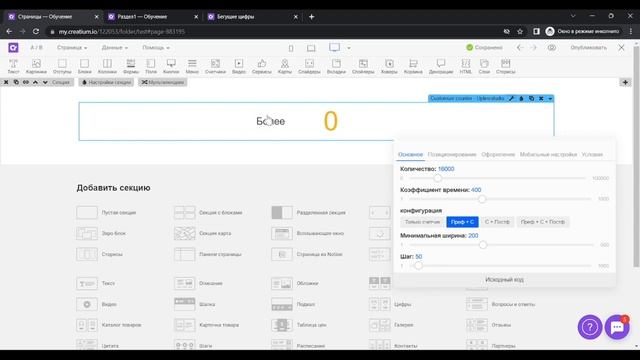Screen dimensions: 640x360
Task: Add a Счетчики counter element
Action: pyautogui.click(x=215, y=67)
